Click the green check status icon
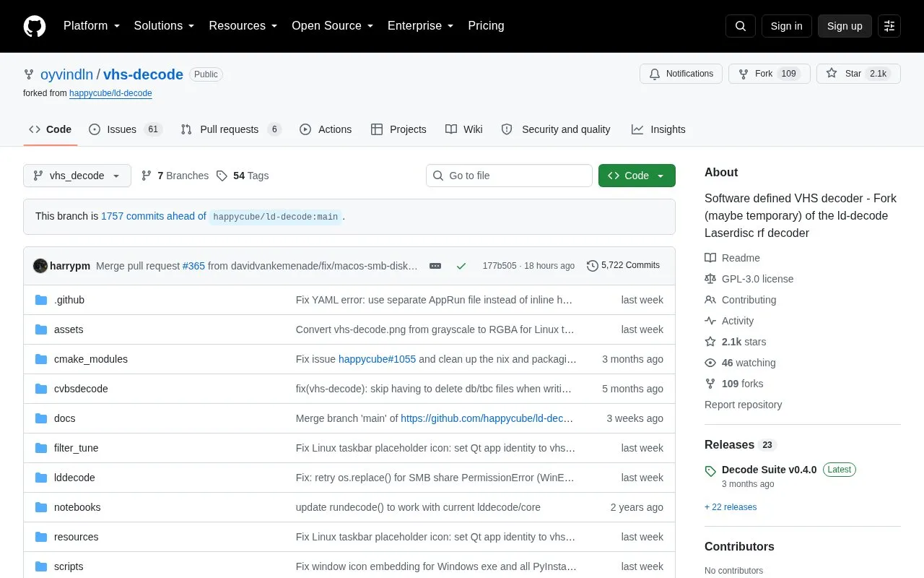This screenshot has width=924, height=578. [x=461, y=266]
